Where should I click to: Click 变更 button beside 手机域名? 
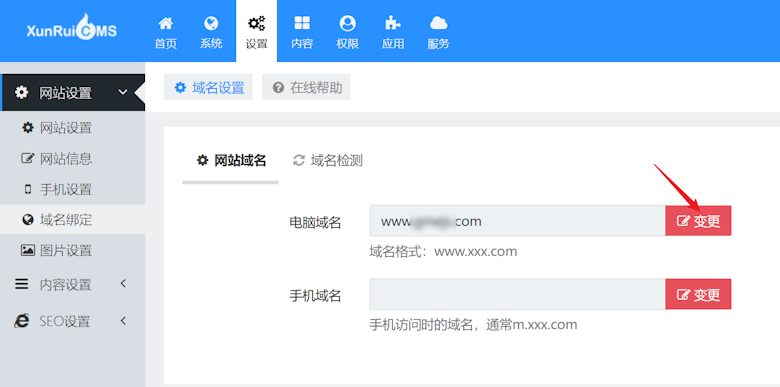point(698,294)
